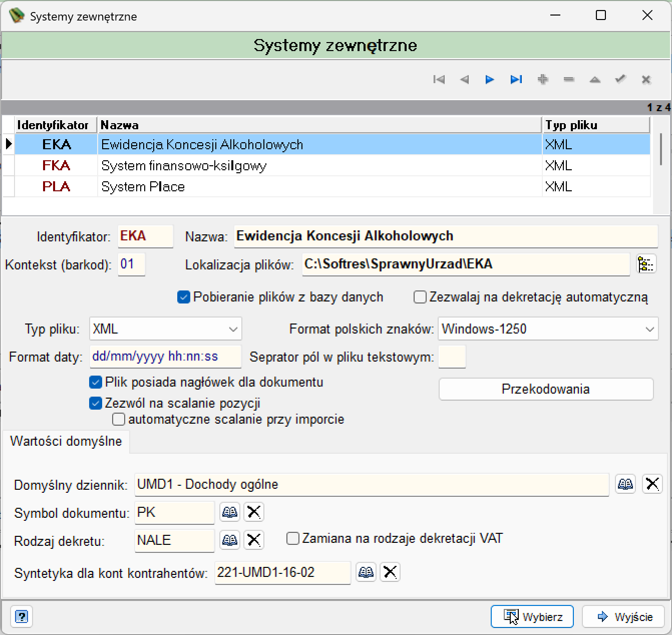Uncheck Pobieranie plików z bazy danych

184,297
